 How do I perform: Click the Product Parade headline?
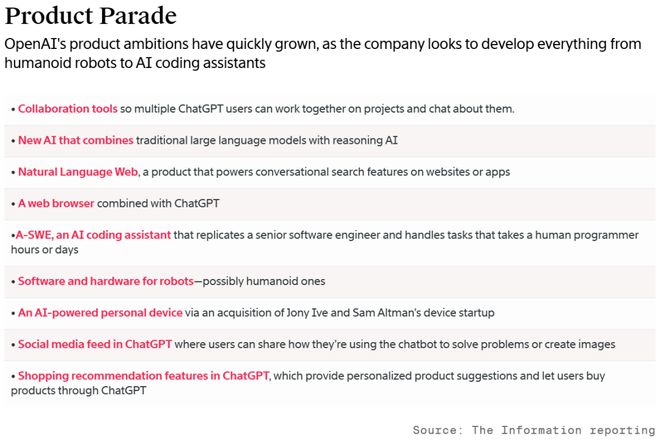click(90, 16)
